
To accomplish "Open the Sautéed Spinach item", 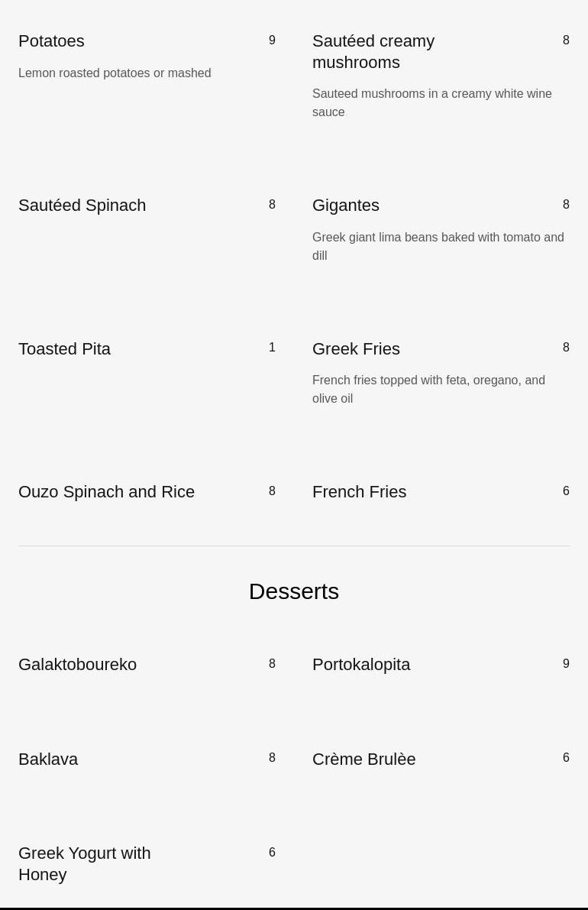I will (82, 206).
